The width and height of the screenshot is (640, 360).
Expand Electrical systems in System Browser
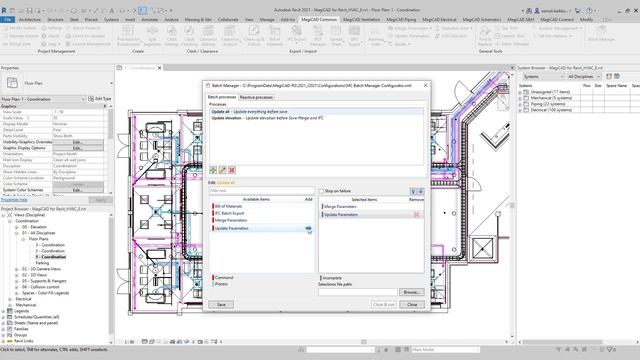click(x=520, y=110)
